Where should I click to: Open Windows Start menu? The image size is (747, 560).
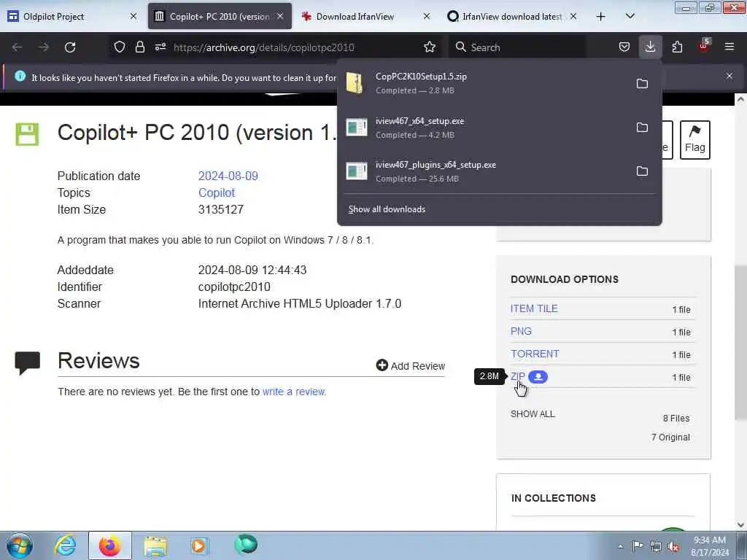[x=20, y=545]
